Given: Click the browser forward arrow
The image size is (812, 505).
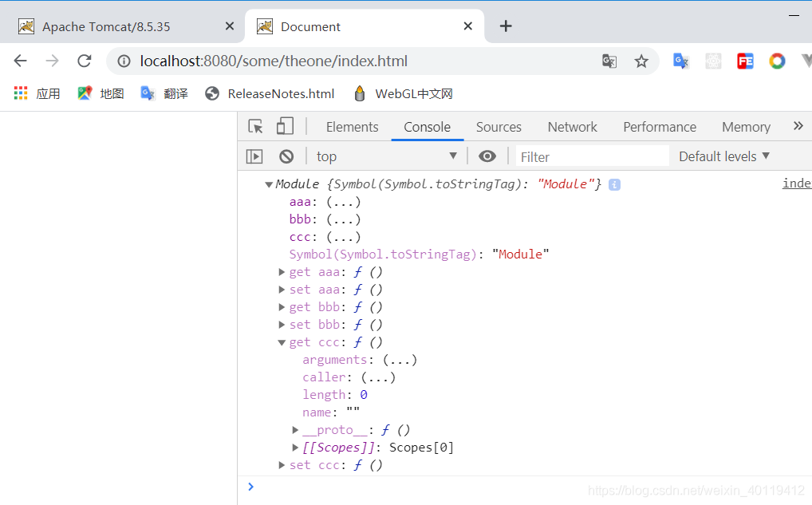Looking at the screenshot, I should 53,61.
